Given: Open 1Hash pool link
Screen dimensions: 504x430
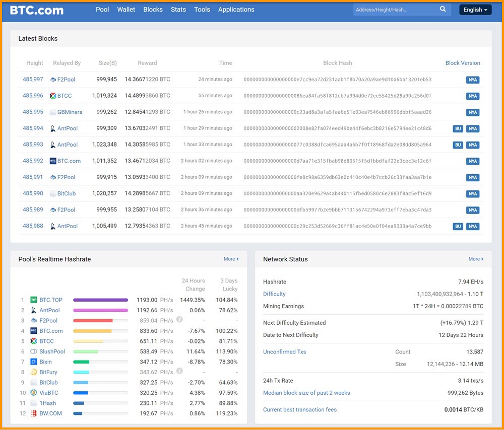Looking at the screenshot, I should 47,403.
